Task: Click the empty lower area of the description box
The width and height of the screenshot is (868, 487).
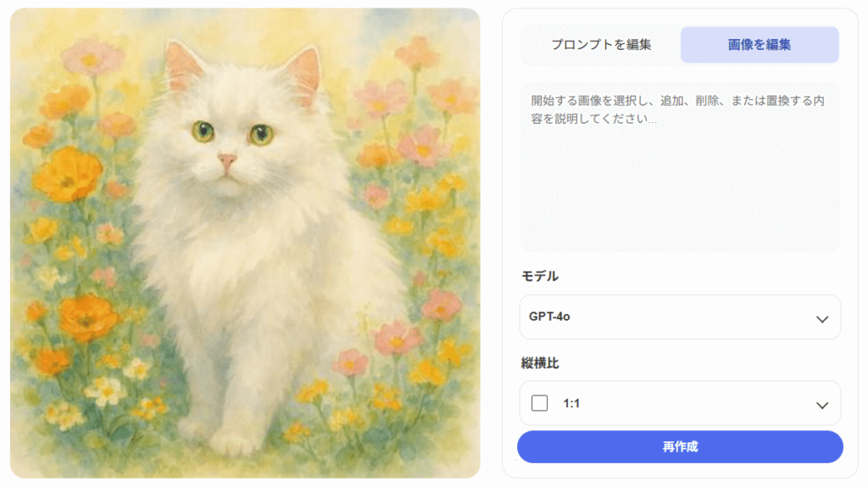Action: [x=680, y=212]
